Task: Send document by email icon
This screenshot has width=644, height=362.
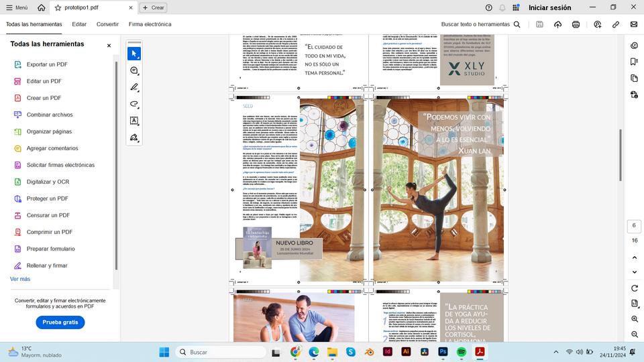Action: point(634,24)
